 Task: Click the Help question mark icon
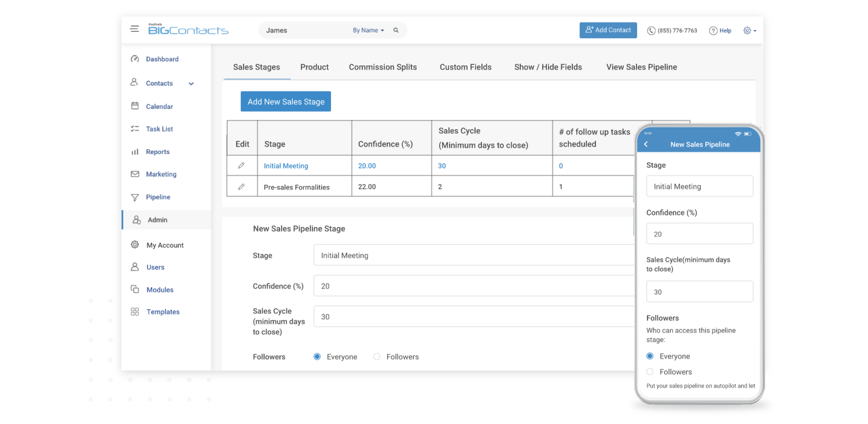pyautogui.click(x=713, y=31)
